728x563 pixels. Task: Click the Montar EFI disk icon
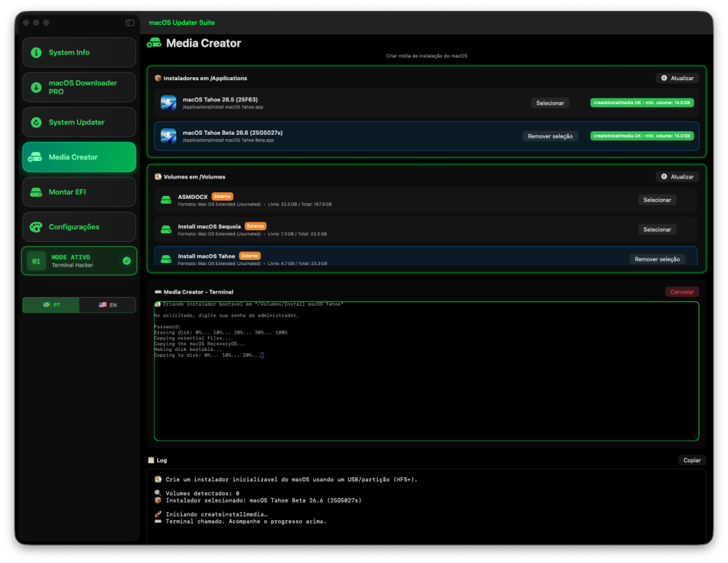tap(36, 192)
